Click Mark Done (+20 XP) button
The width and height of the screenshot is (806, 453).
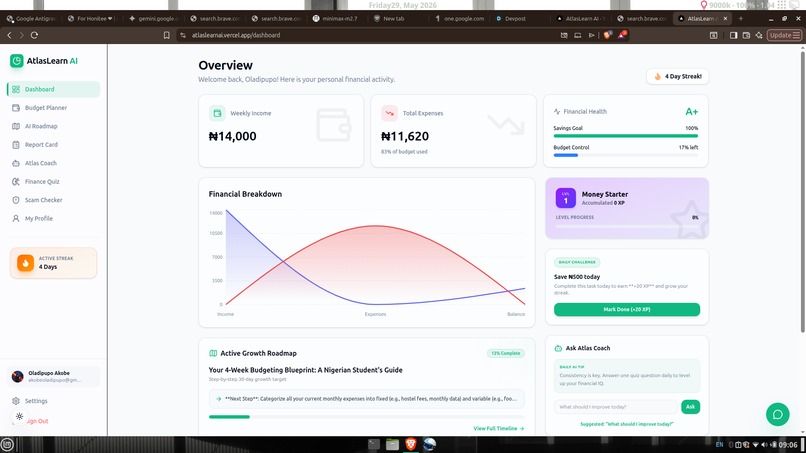[x=627, y=310]
